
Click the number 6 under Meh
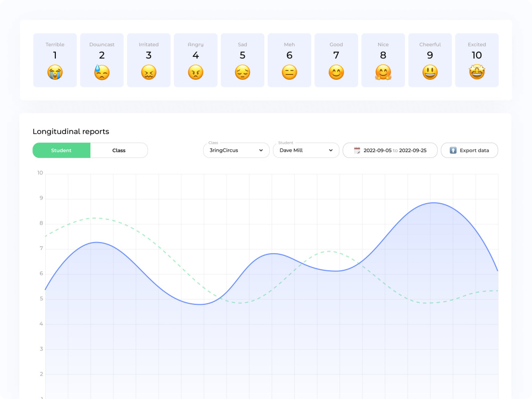click(x=289, y=55)
